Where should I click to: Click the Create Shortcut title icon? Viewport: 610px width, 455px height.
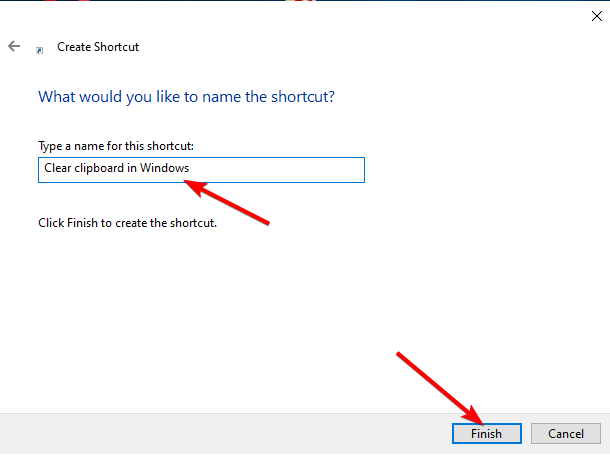point(40,50)
